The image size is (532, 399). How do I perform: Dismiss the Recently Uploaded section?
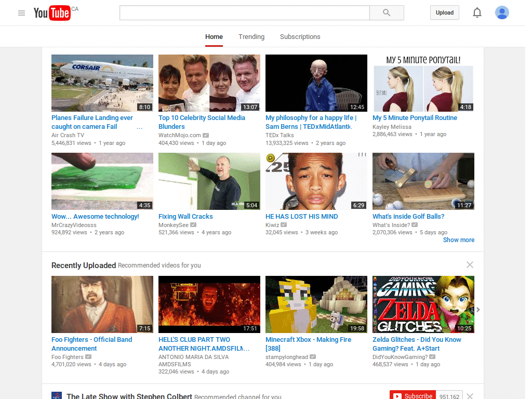coord(470,264)
